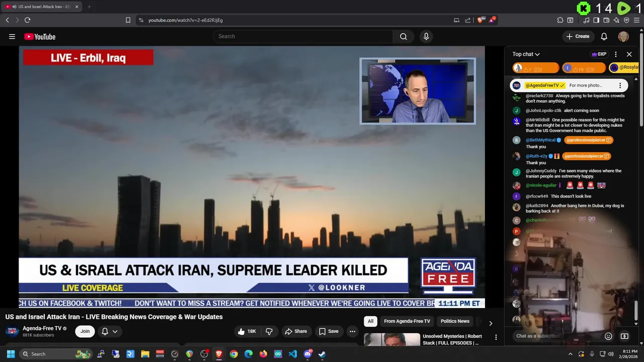Viewport: 644px width, 362px height.
Task: Go back in browser history
Action: pyautogui.click(x=7, y=20)
